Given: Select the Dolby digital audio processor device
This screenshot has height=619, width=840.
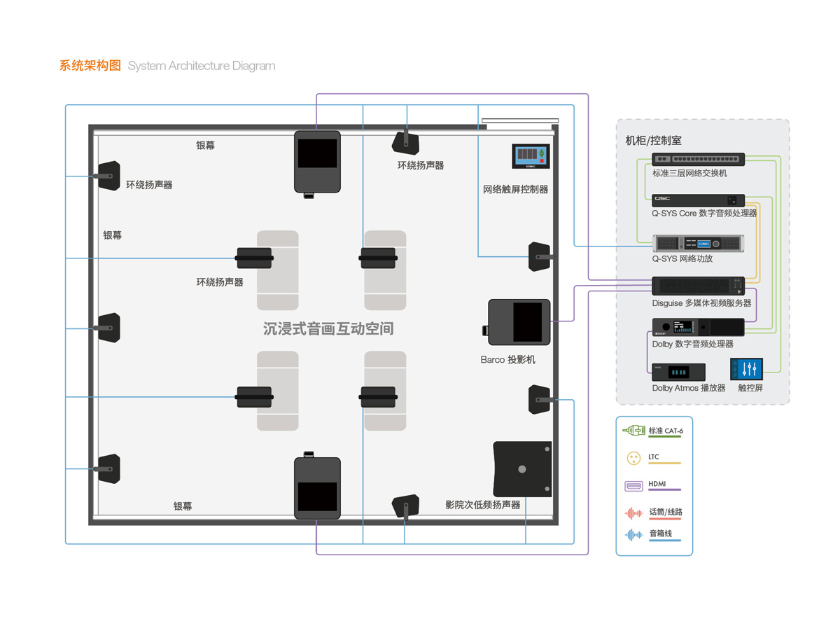Looking at the screenshot, I should (699, 328).
